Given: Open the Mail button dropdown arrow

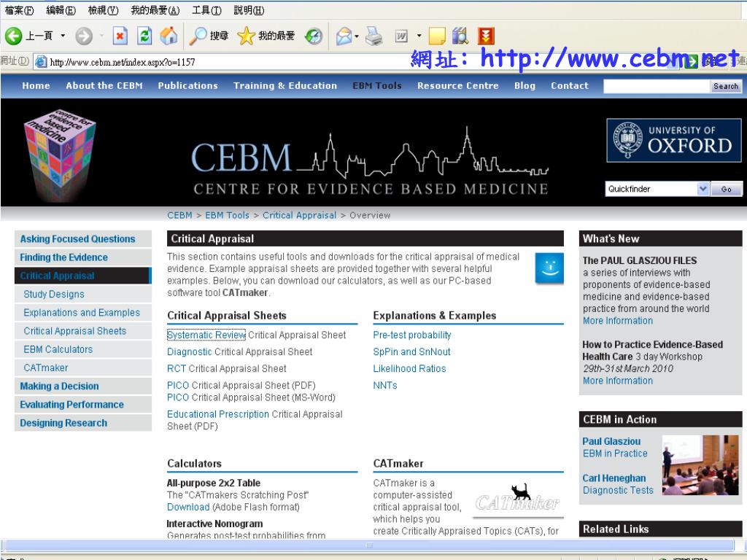Looking at the screenshot, I should tap(356, 36).
